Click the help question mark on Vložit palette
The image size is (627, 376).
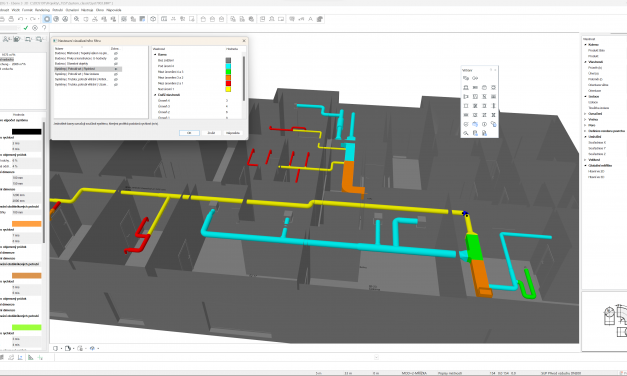coord(491,70)
